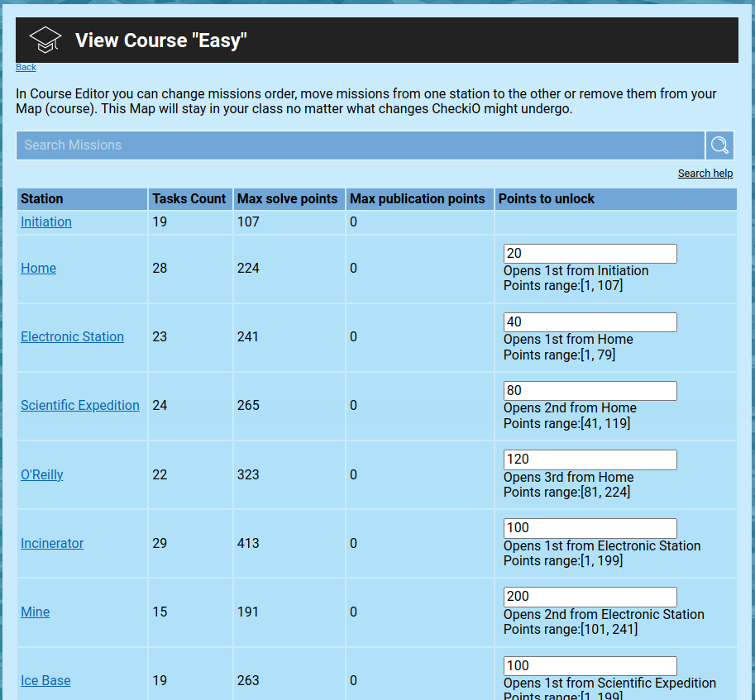This screenshot has width=755, height=700.
Task: Edit Ice Base's points to unlock field
Action: click(x=590, y=666)
